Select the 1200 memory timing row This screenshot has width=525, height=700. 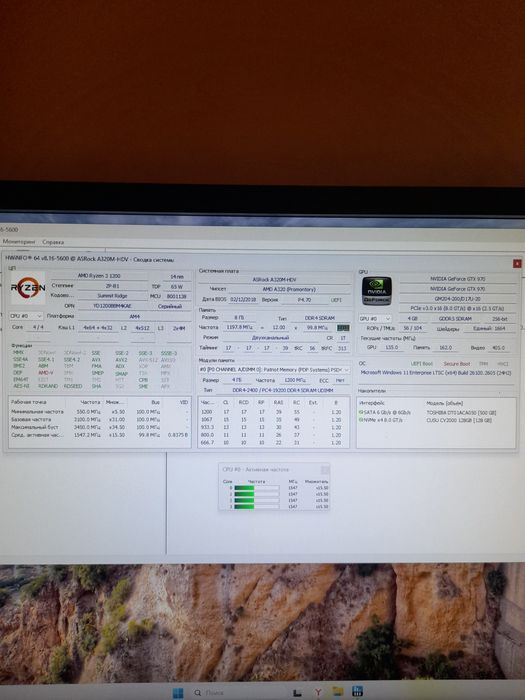pos(273,412)
